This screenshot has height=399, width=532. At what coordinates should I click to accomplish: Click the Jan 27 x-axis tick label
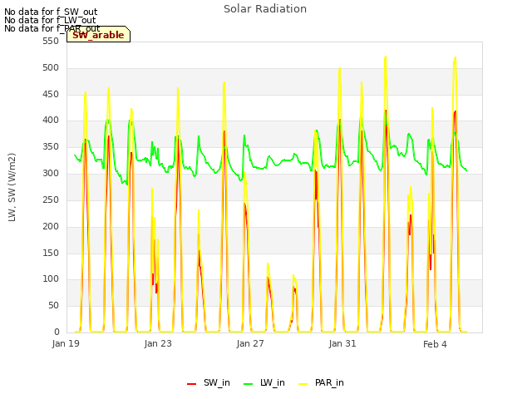[x=250, y=343]
